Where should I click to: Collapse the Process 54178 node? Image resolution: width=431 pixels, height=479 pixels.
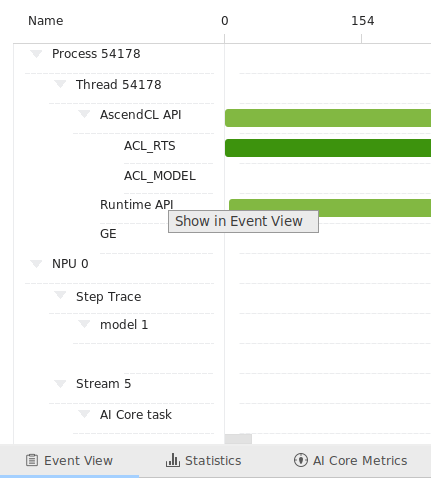coord(36,53)
